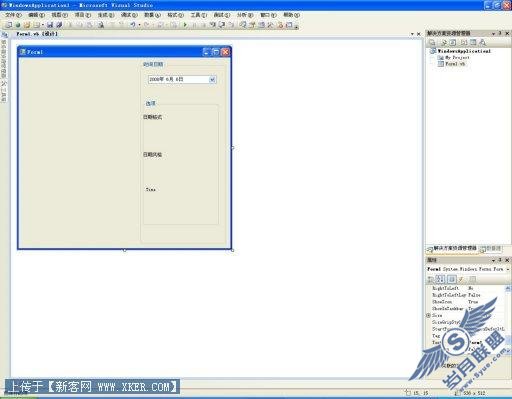Click the Step Over debug icon
The image size is (512, 399).
222,25
